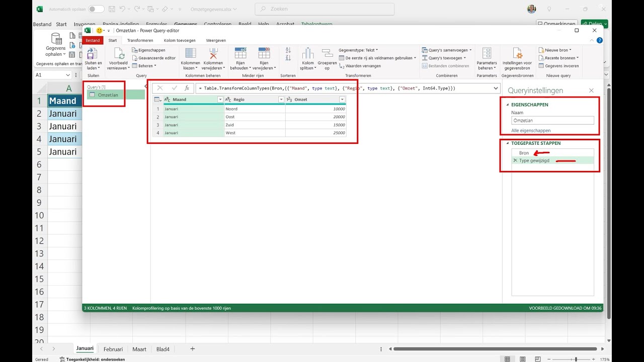The height and width of the screenshot is (362, 644).
Task: Add a new sheet with plus button
Action: (192, 349)
